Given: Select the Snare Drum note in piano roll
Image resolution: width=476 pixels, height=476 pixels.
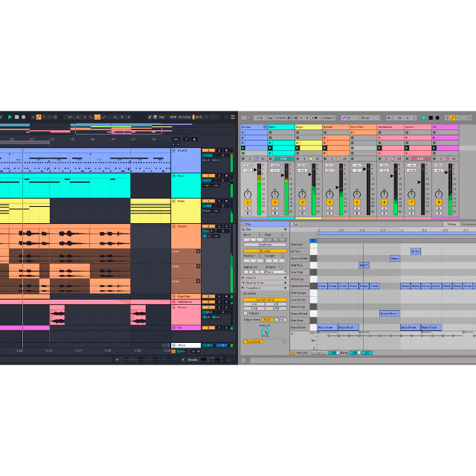Looking at the screenshot, I should (390, 314).
